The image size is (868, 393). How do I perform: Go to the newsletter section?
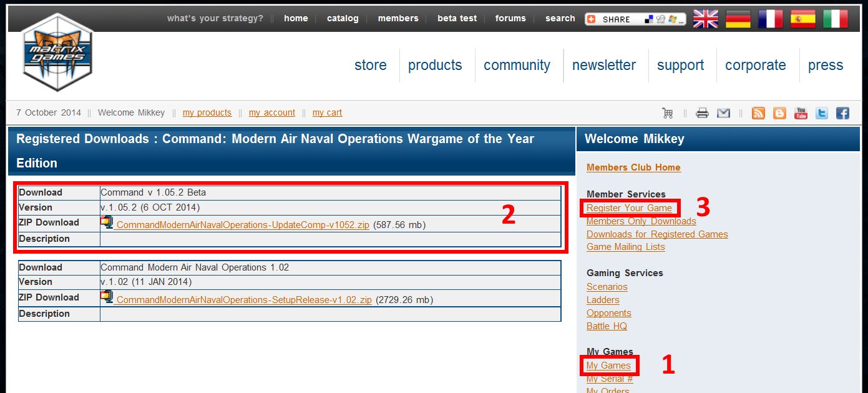[x=604, y=65]
